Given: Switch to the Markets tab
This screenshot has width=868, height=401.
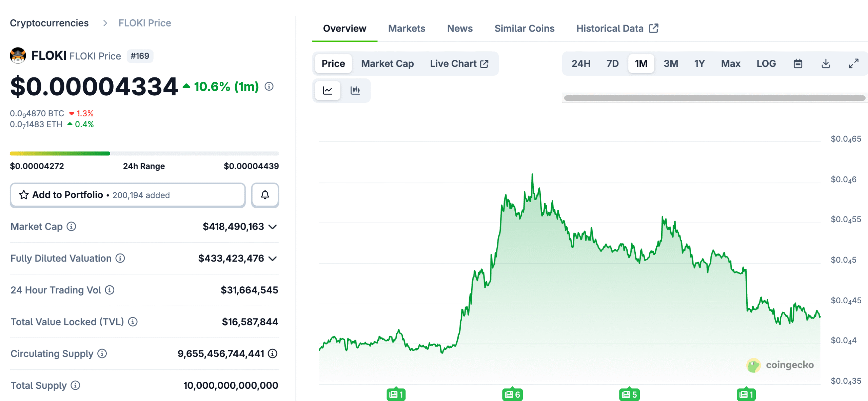Looking at the screenshot, I should click(x=407, y=28).
